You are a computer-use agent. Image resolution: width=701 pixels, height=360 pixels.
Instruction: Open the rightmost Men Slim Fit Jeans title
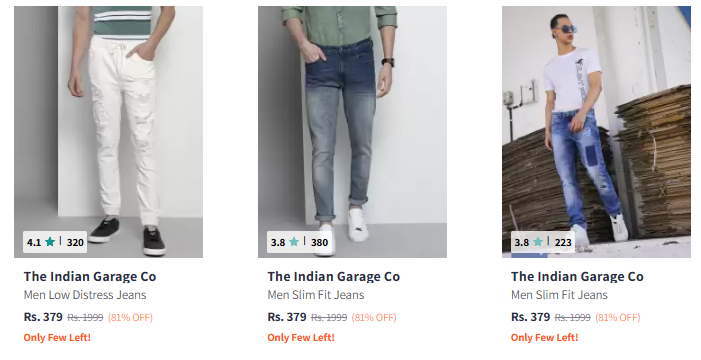coord(559,295)
